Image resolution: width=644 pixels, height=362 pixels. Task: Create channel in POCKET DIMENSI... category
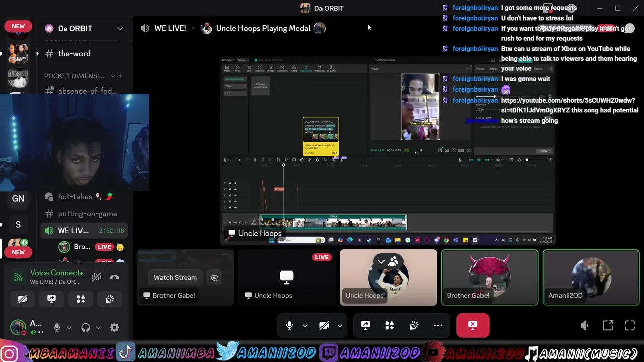[120, 76]
